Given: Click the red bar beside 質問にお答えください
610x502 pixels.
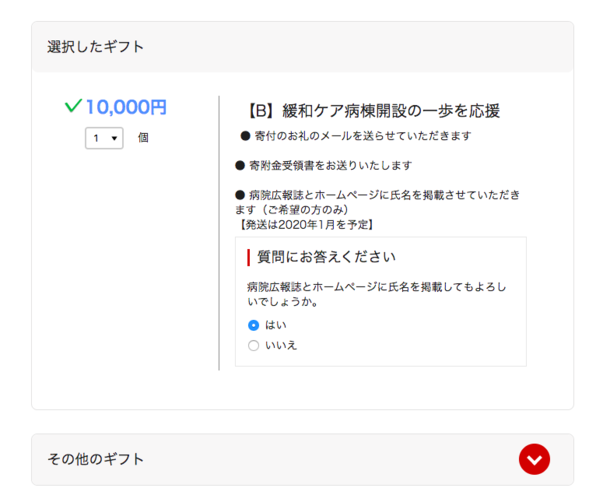Looking at the screenshot, I should click(x=248, y=256).
